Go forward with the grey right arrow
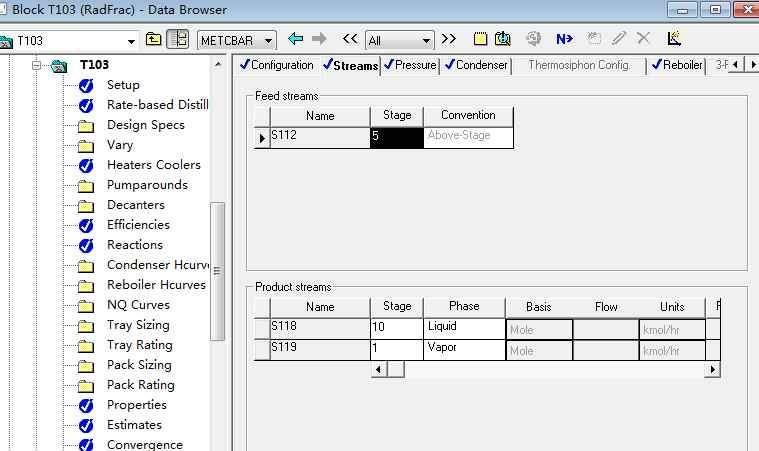759x451 pixels. pyautogui.click(x=319, y=39)
